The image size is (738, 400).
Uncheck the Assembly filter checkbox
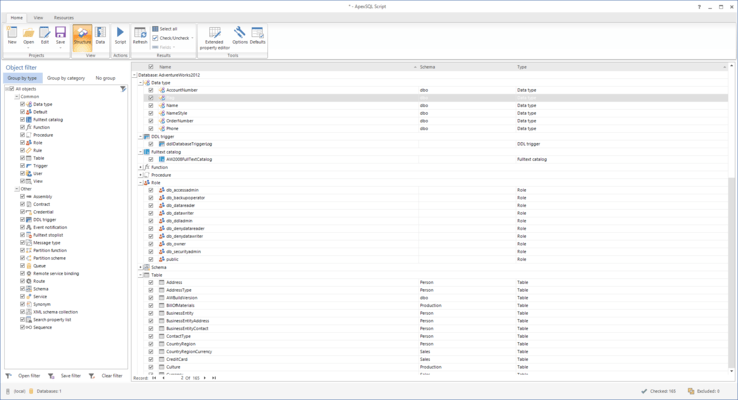[x=22, y=196]
